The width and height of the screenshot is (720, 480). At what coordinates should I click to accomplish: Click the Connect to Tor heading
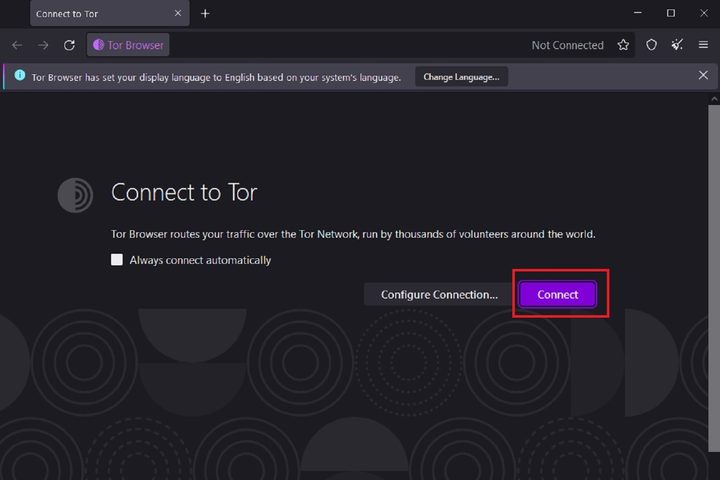(x=184, y=192)
